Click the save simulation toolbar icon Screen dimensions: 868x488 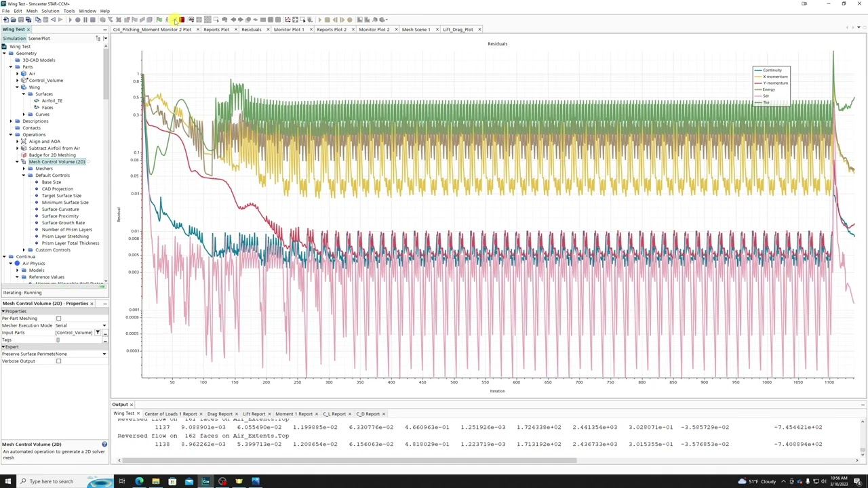coord(20,20)
